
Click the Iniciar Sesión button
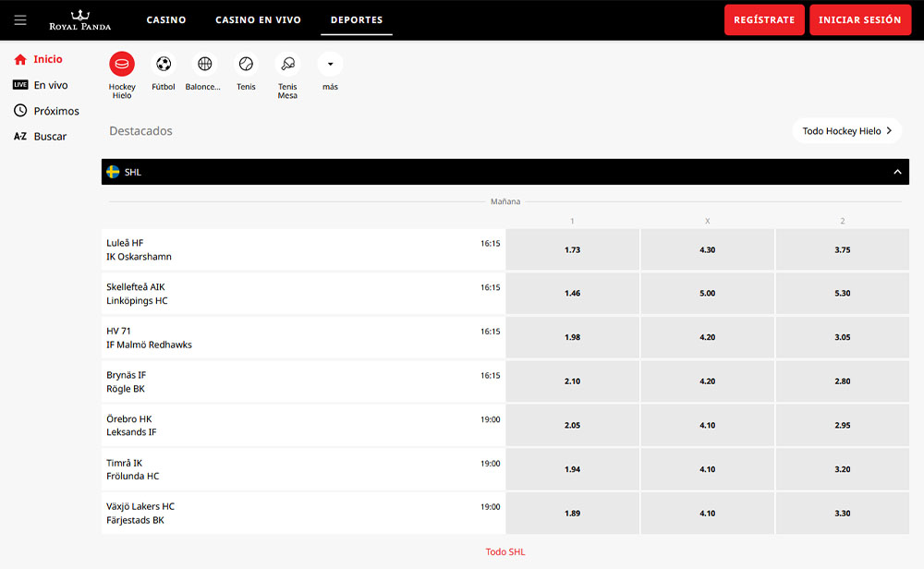(859, 19)
